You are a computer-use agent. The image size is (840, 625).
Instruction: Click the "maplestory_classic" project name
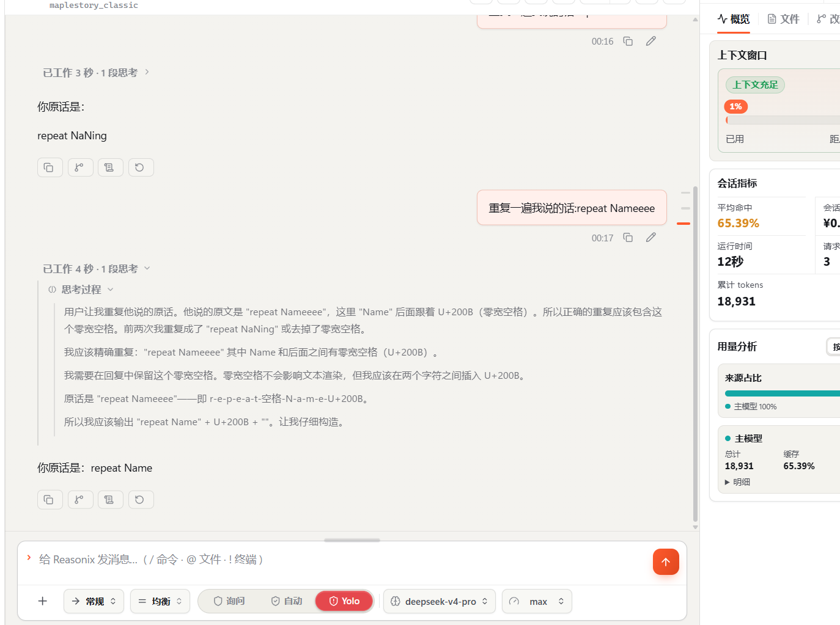click(94, 5)
